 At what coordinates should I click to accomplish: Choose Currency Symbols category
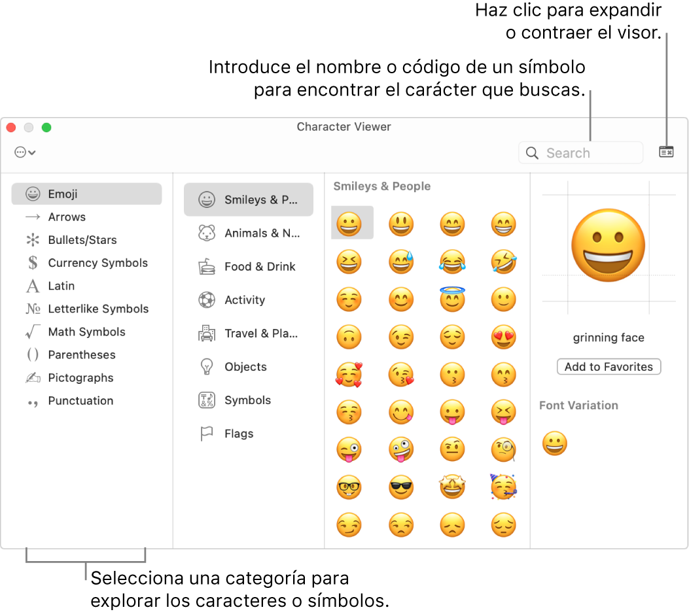pos(86,263)
